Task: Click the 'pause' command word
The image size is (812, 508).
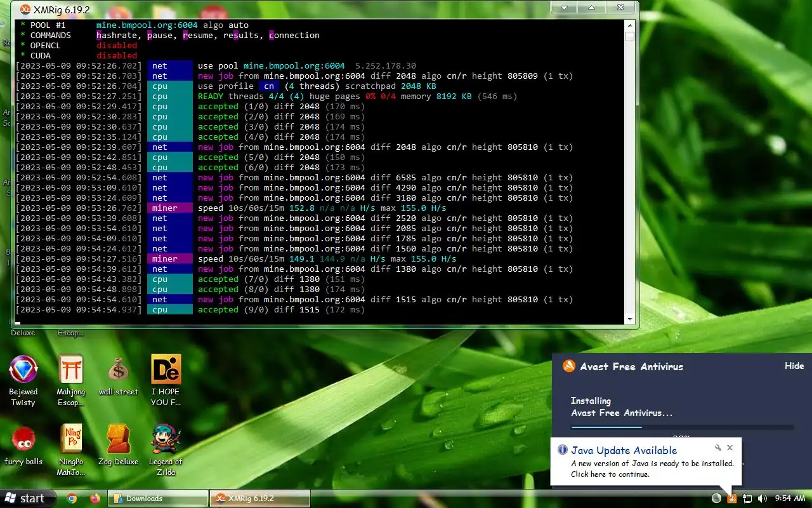Action: 160,36
